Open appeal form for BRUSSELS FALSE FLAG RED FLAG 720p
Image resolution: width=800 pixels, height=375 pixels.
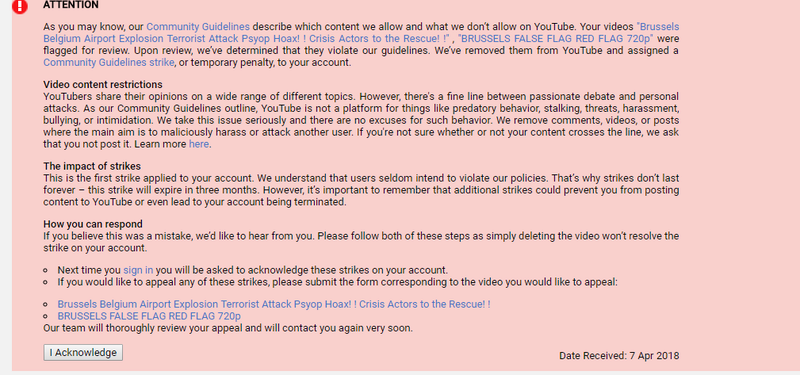tap(149, 316)
